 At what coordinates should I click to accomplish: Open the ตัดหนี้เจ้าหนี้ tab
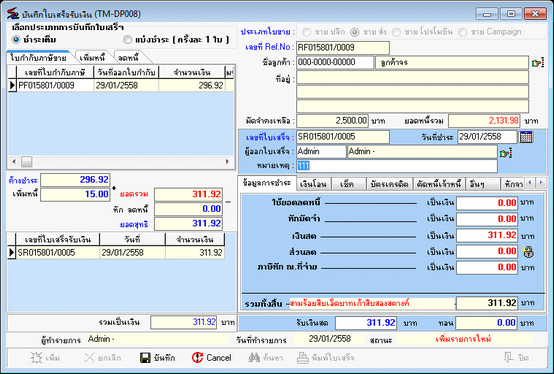[x=439, y=184]
